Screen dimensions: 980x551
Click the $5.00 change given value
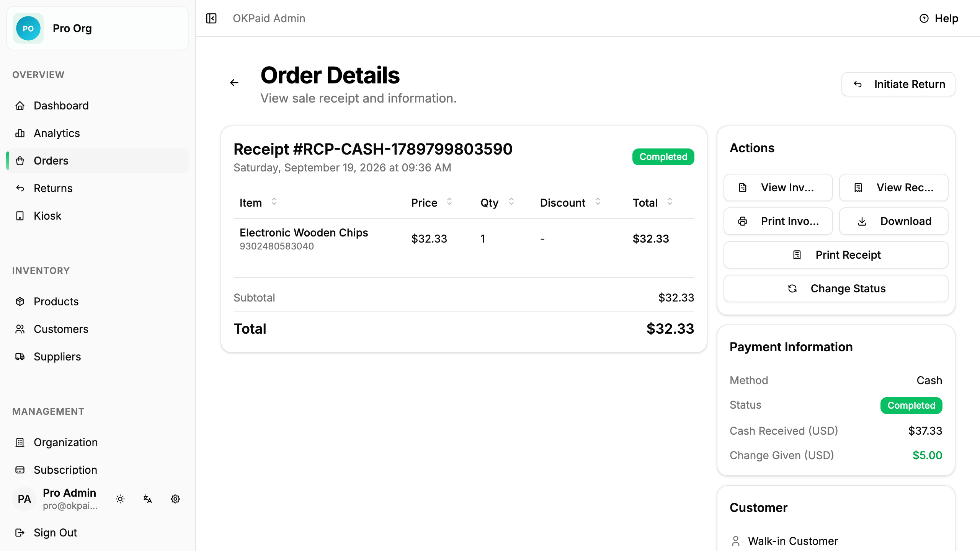pos(927,455)
